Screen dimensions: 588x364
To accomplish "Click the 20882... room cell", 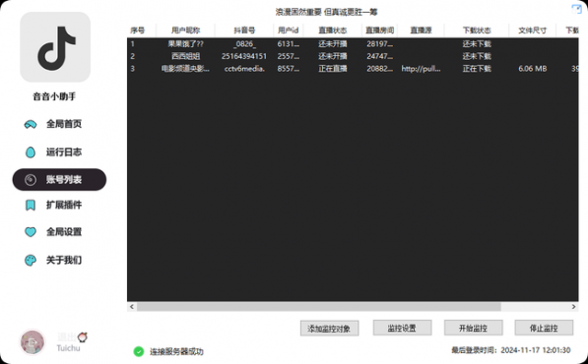I will coord(380,69).
